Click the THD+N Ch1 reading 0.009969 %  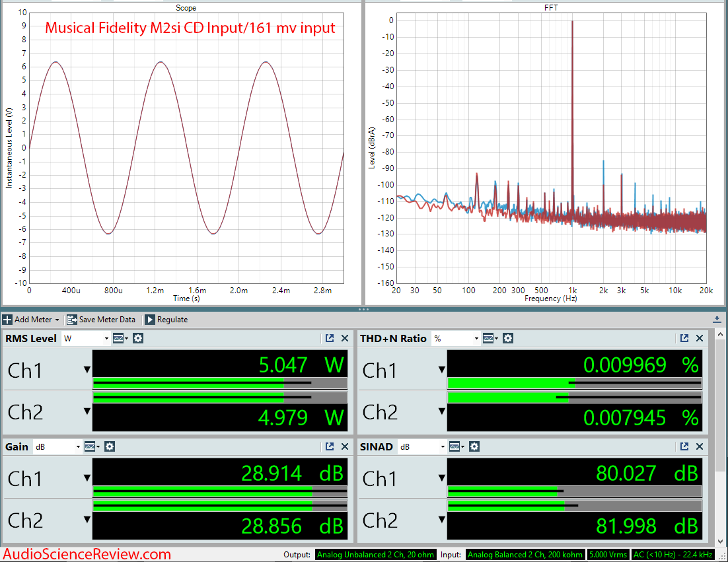641,365
